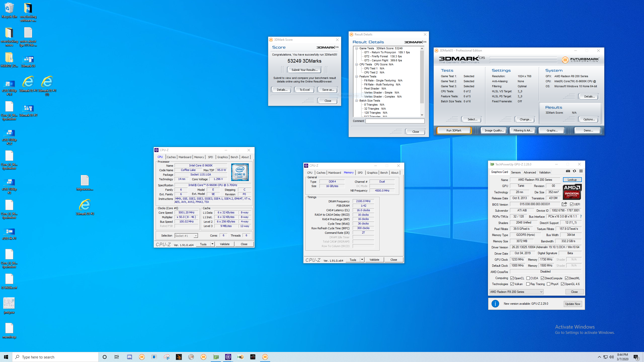Click the bus interface question mark icon
The image size is (644, 362).
point(581,216)
